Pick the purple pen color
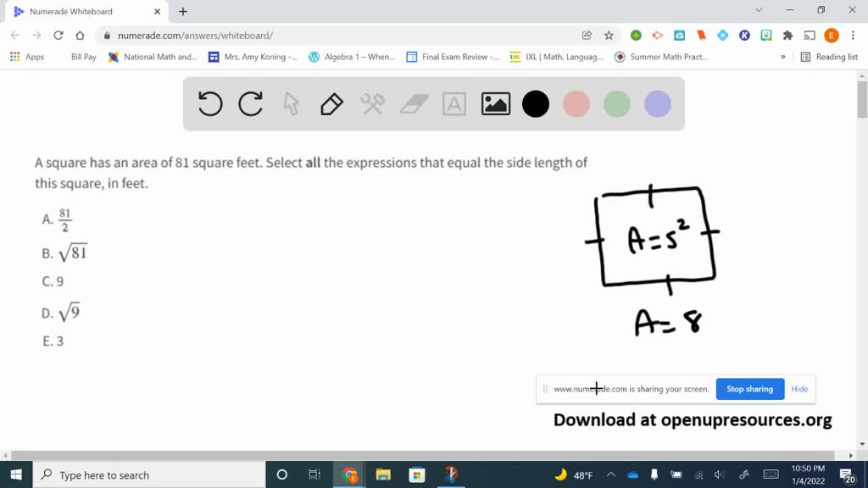Image resolution: width=868 pixels, height=488 pixels. tap(658, 104)
